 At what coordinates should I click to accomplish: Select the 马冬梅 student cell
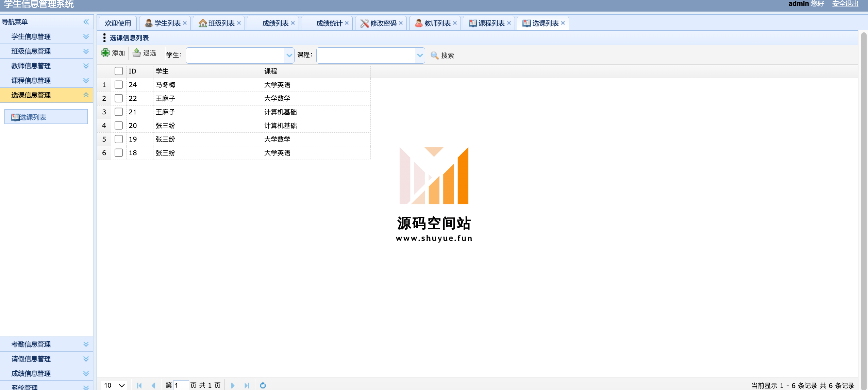click(x=207, y=85)
